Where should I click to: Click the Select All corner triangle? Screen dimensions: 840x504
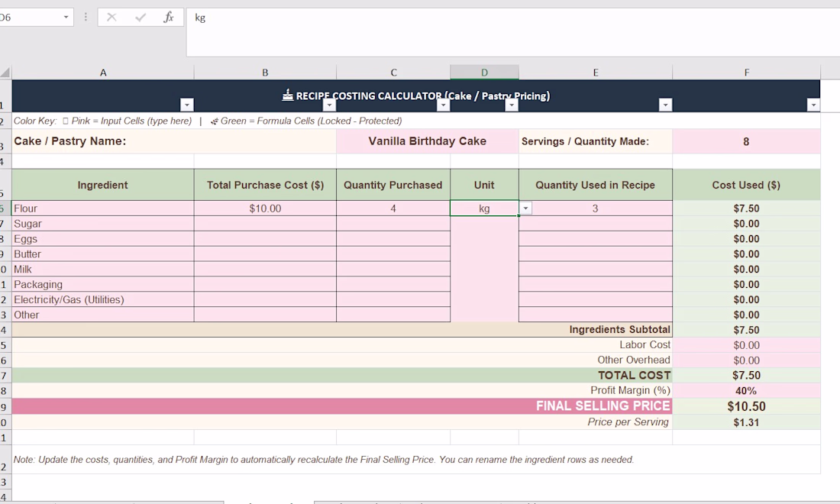tap(5, 73)
